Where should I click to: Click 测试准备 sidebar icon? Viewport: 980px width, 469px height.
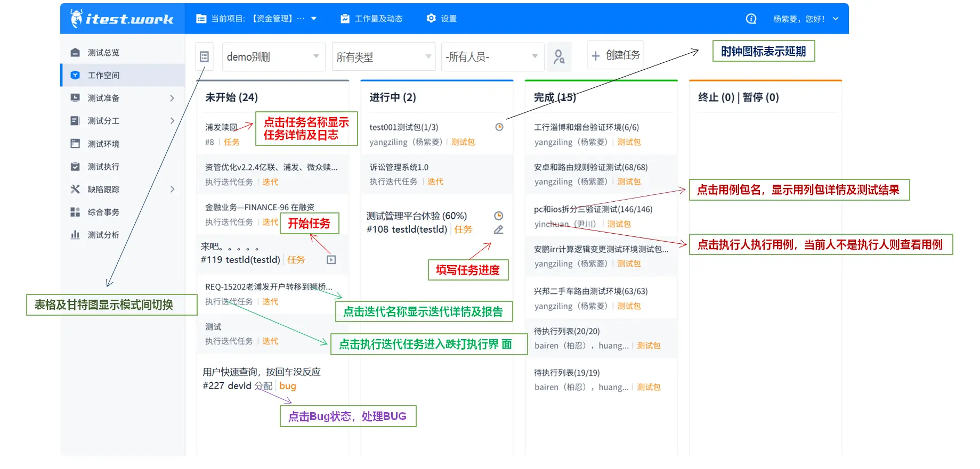point(75,98)
